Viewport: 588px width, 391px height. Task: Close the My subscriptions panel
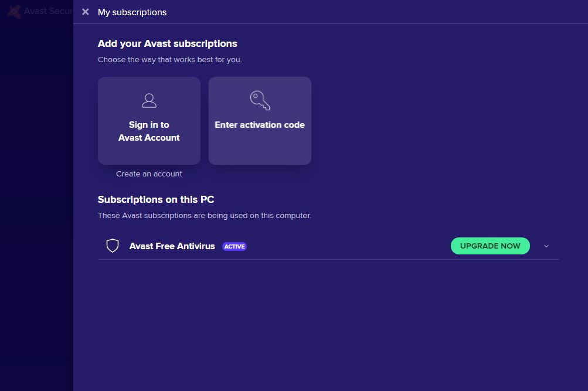pyautogui.click(x=86, y=12)
